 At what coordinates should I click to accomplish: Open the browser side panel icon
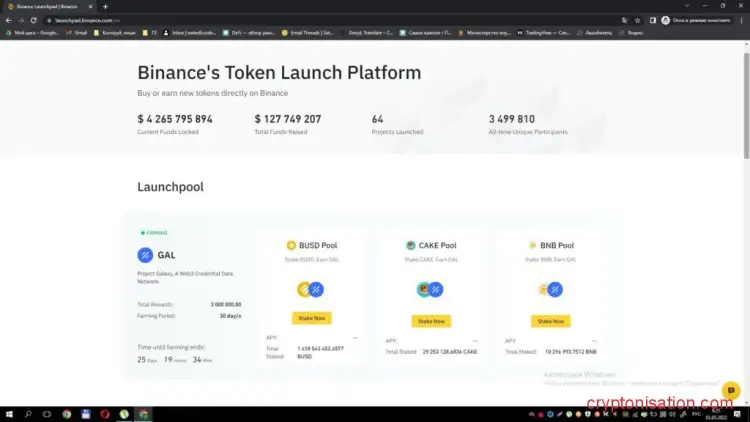pos(652,21)
